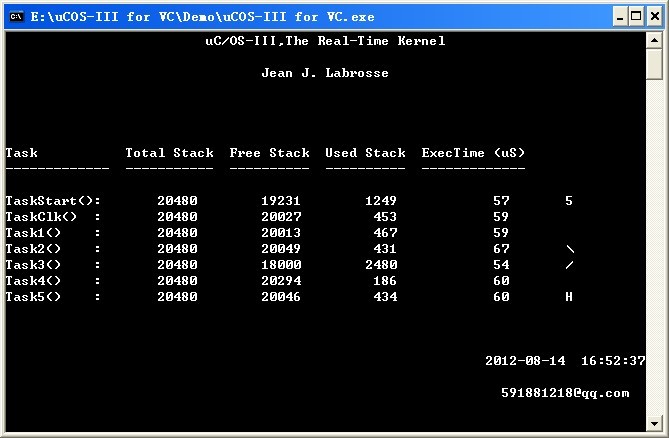Click free stack value 20013

(x=281, y=232)
